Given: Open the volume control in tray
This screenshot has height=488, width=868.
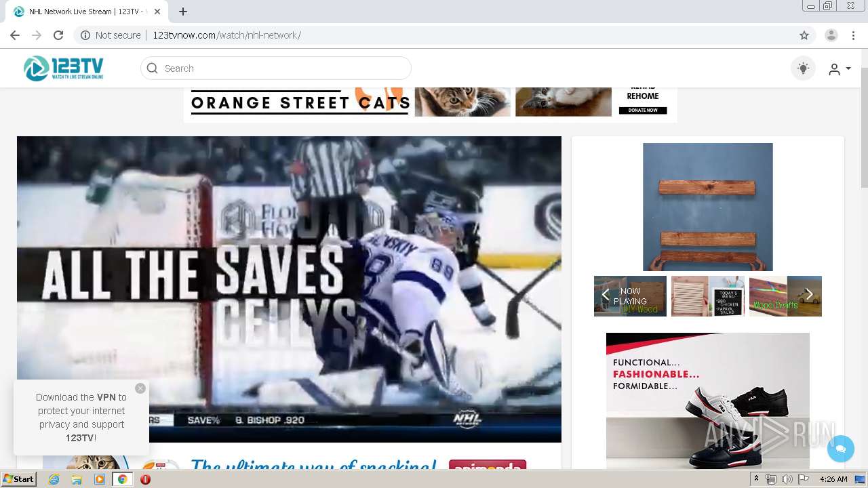Looking at the screenshot, I should [787, 479].
